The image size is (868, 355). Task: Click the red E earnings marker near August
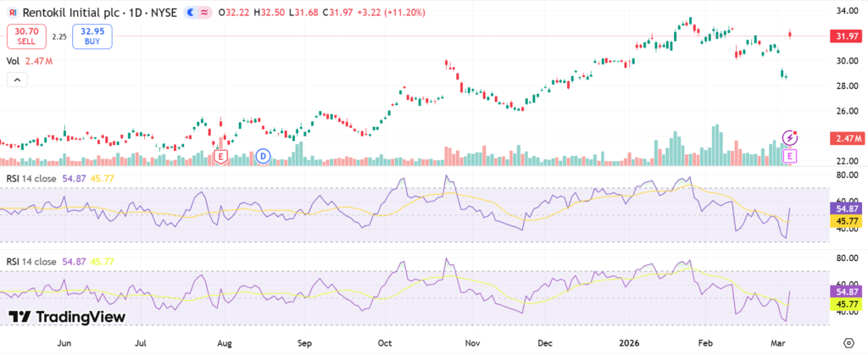tap(221, 156)
